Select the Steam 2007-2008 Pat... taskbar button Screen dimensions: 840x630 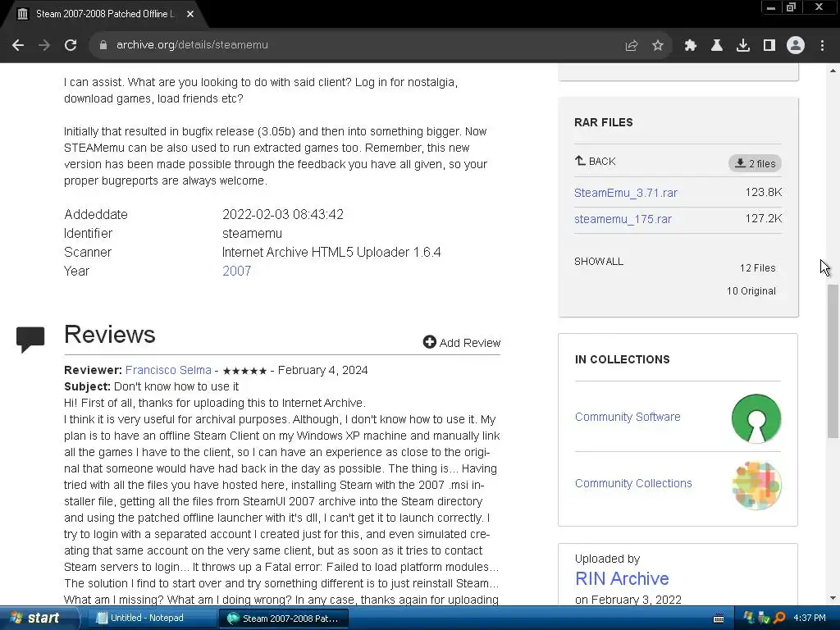click(284, 619)
